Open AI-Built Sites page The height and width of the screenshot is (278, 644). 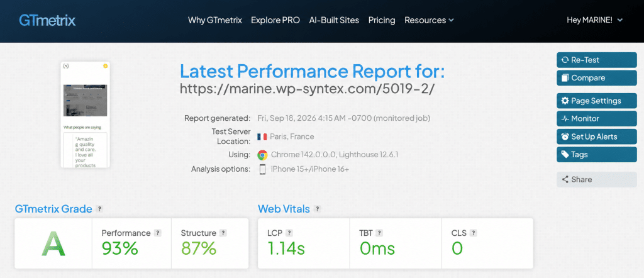334,20
